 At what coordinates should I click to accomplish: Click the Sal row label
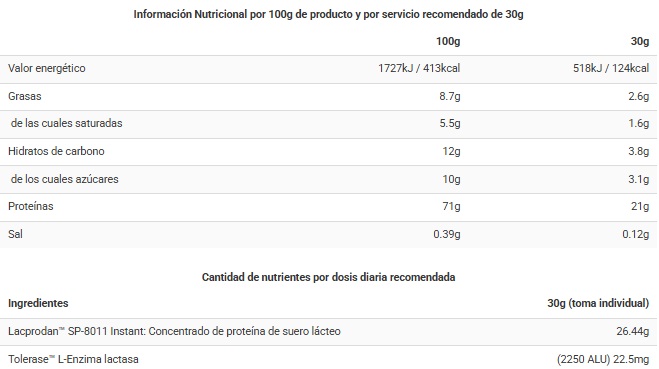[16, 234]
